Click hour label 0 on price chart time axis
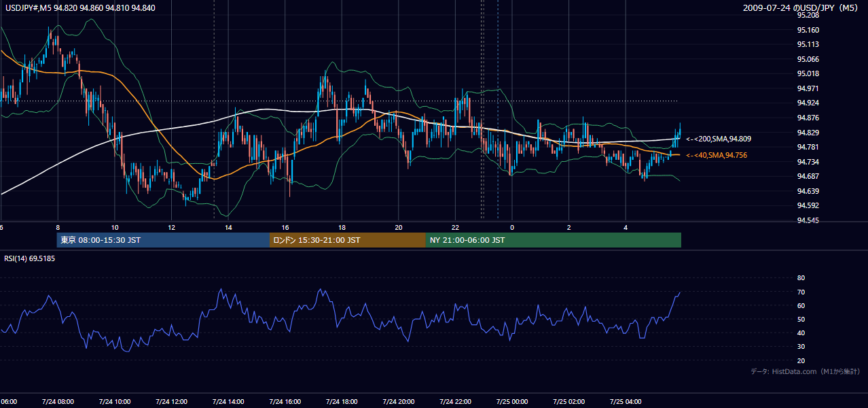 pyautogui.click(x=512, y=228)
